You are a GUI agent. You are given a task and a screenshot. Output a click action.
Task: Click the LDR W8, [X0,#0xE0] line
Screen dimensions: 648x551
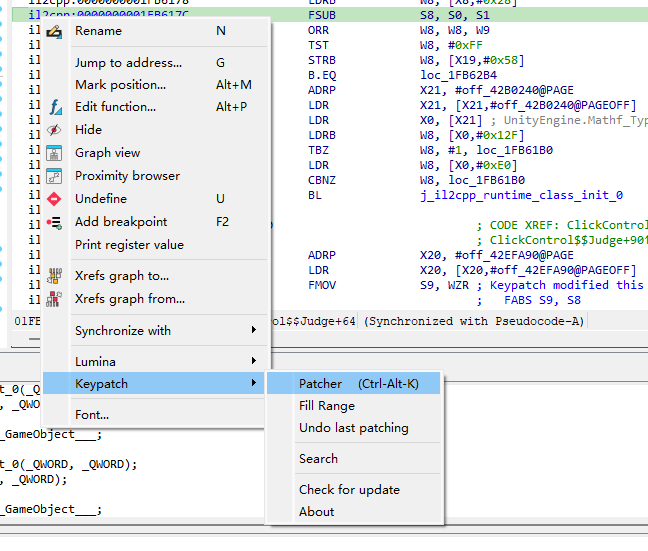pos(412,165)
